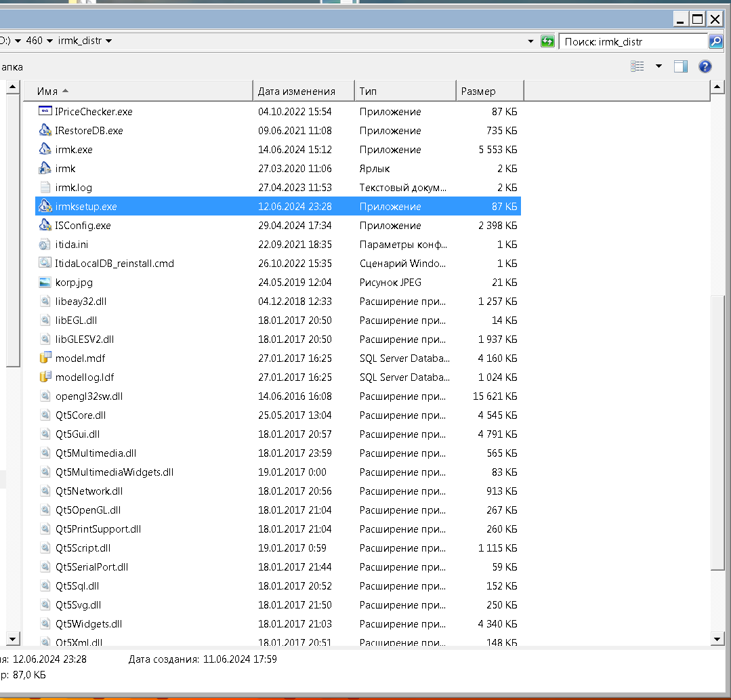Click the IPriceChecker.exe file icon

[x=45, y=111]
